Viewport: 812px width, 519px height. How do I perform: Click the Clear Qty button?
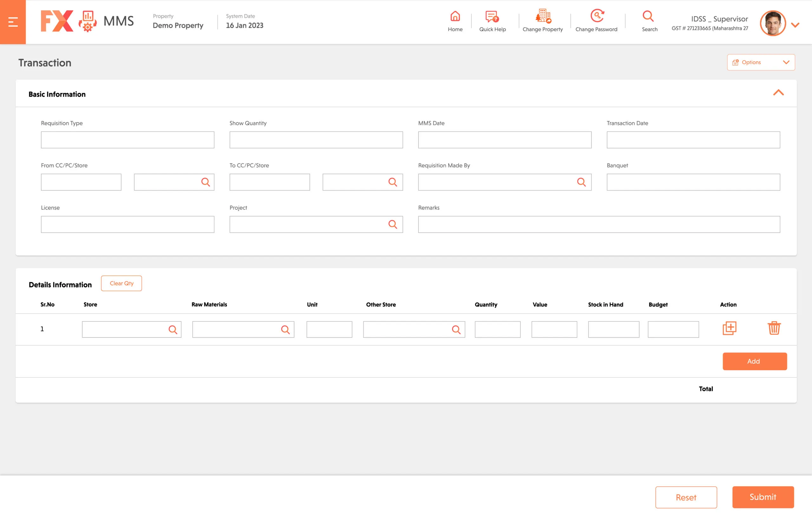click(121, 283)
